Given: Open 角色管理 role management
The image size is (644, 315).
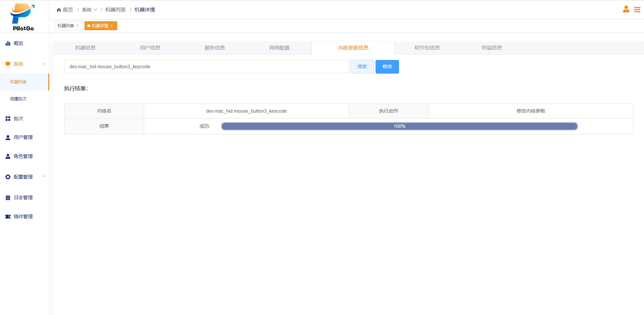Looking at the screenshot, I should [23, 156].
